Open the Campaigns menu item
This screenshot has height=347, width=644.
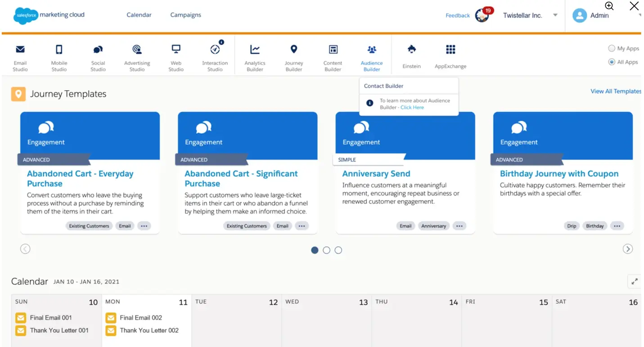(x=185, y=15)
